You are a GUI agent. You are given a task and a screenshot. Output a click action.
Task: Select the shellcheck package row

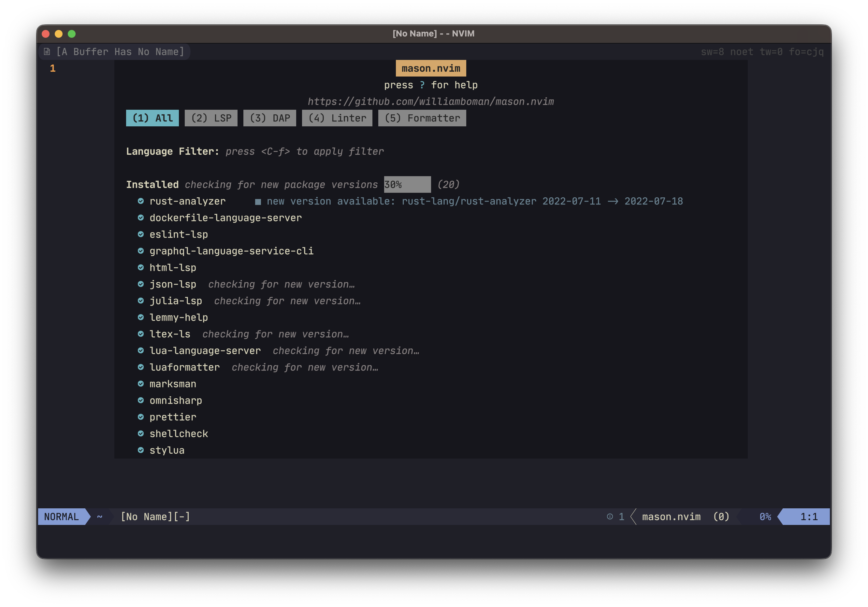click(x=179, y=434)
